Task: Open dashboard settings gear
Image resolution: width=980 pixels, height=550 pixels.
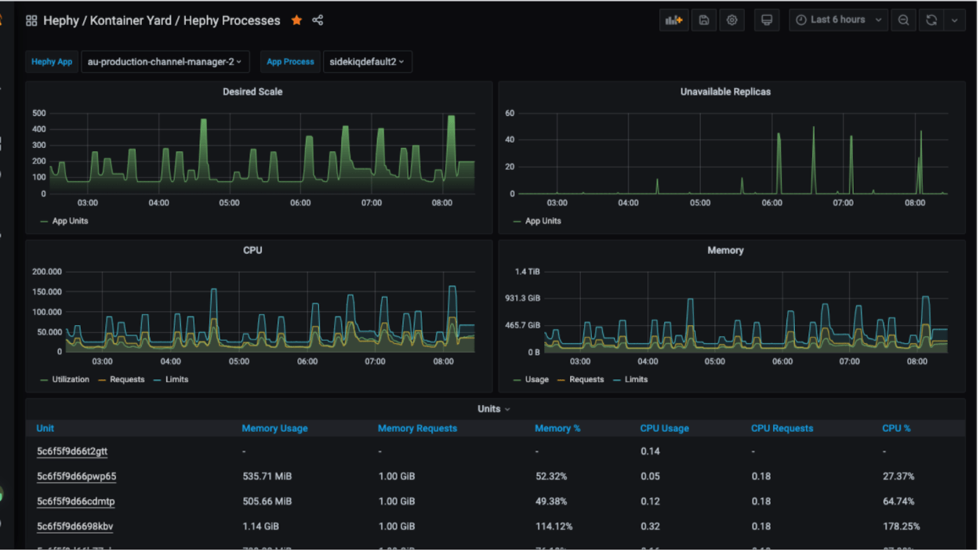Action: pyautogui.click(x=732, y=20)
